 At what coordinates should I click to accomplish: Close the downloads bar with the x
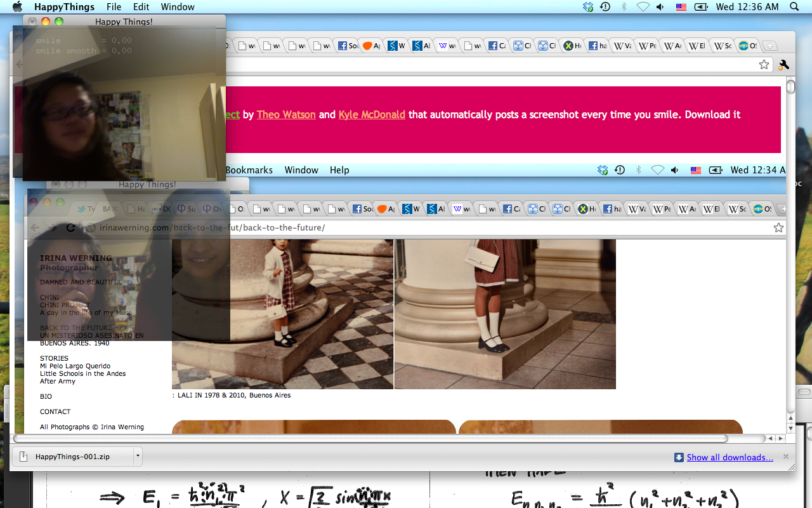coord(786,457)
